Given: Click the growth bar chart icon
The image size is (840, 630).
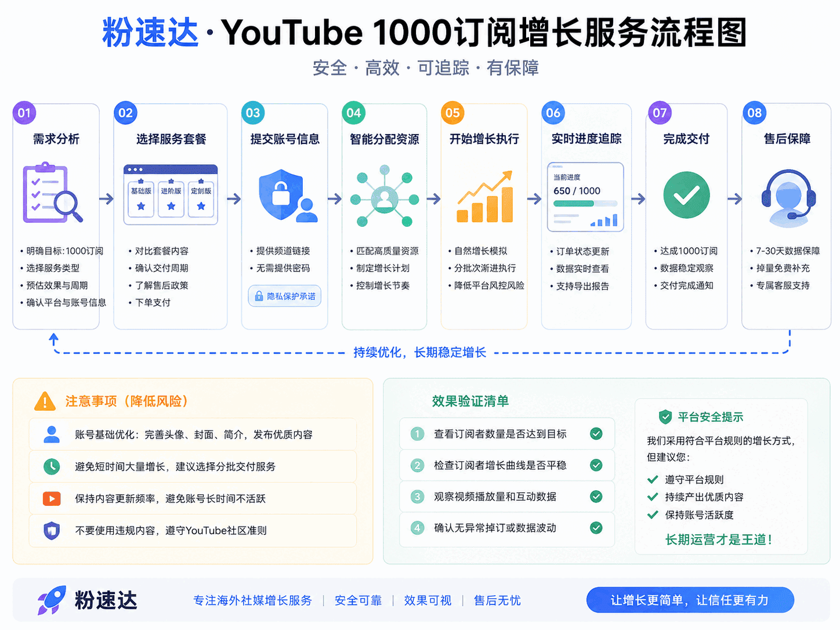Looking at the screenshot, I should click(x=485, y=196).
